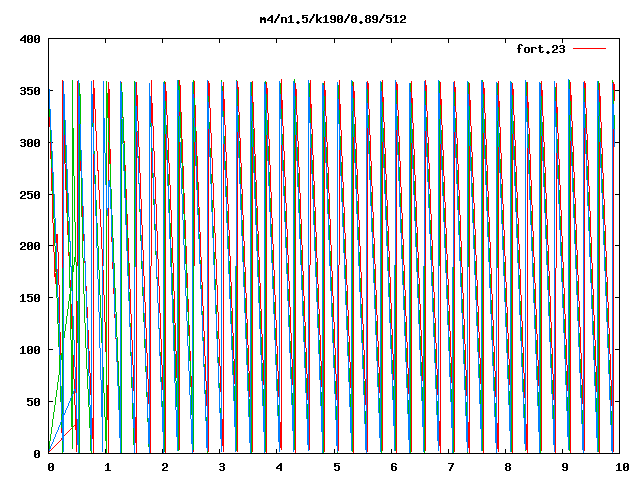
Task: Click the y-axis label 200
Action: coord(30,246)
